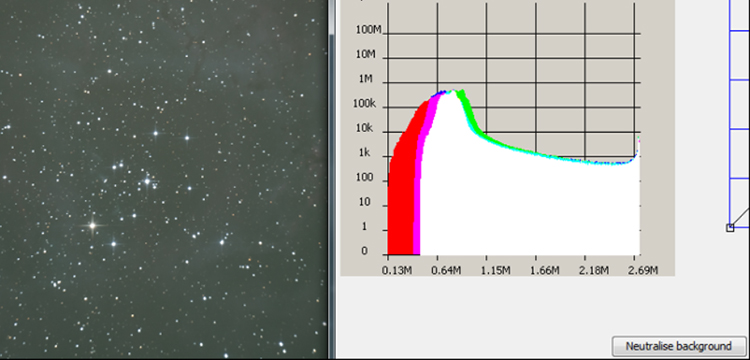Image resolution: width=750 pixels, height=360 pixels.
Task: Select the square curve control point
Action: pyautogui.click(x=730, y=228)
